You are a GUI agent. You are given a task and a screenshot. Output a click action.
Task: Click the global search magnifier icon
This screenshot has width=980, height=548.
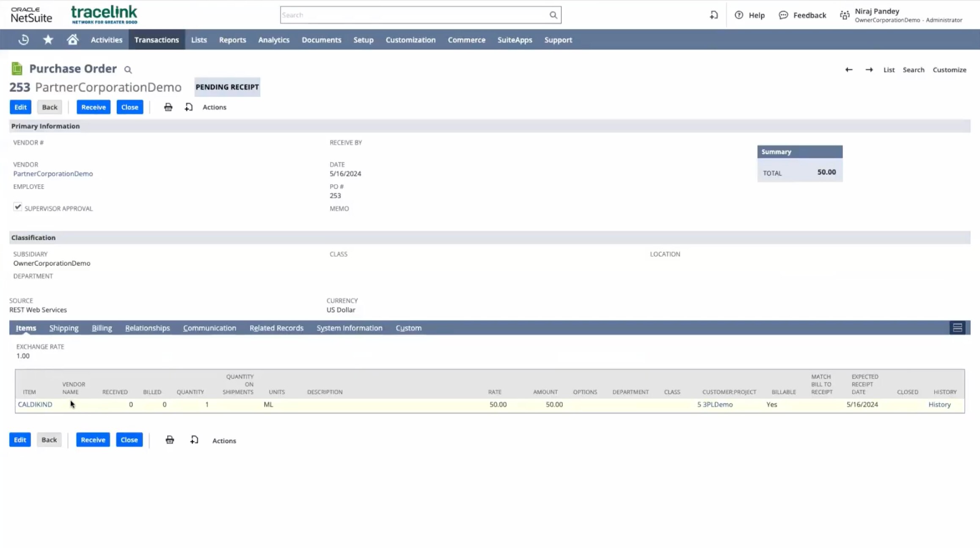(553, 15)
